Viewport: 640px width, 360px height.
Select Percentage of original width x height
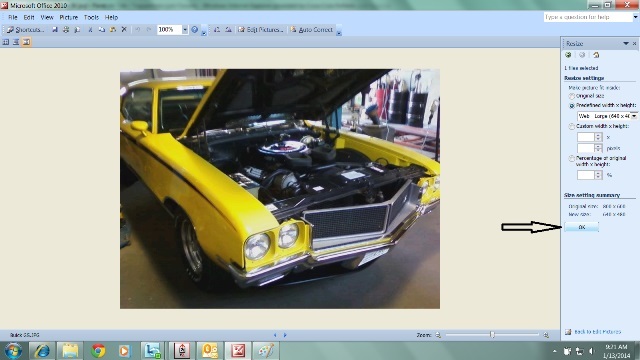(572, 158)
